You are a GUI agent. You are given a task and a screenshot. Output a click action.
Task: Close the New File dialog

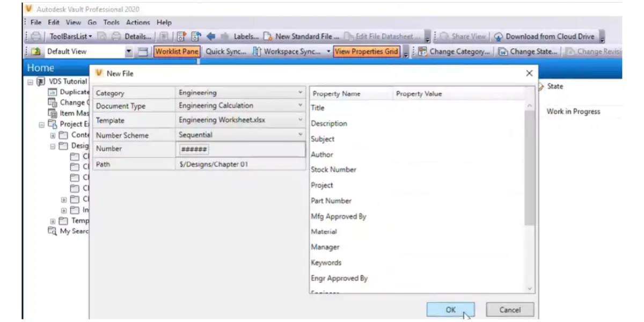529,74
